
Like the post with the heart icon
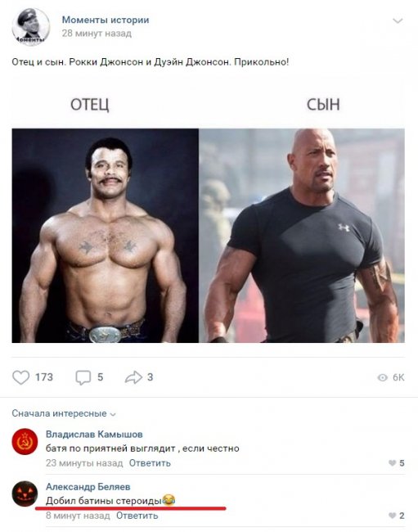point(21,377)
